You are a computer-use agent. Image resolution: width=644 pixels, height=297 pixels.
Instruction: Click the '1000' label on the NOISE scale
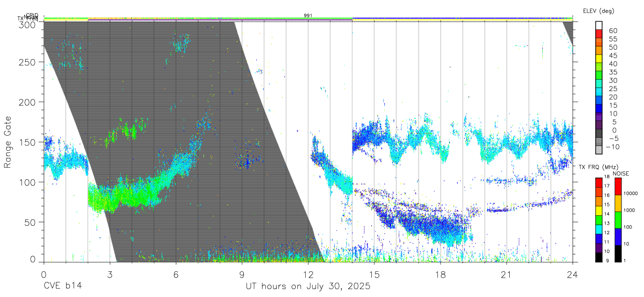pos(630,210)
